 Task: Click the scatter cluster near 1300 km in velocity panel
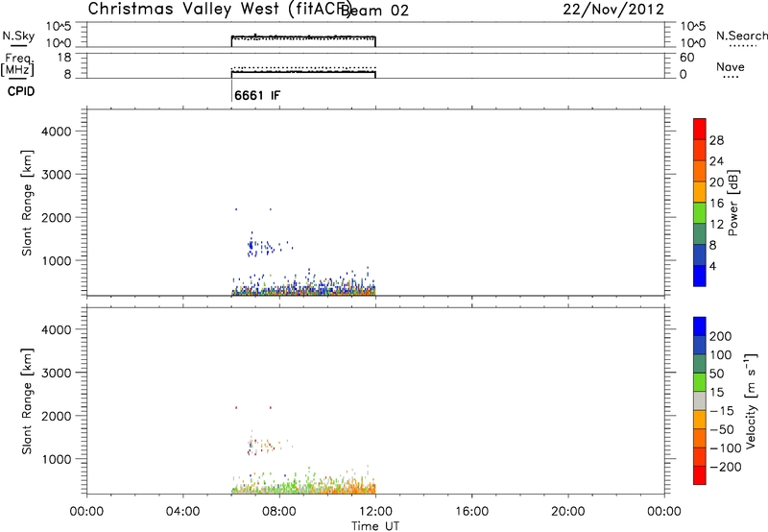tap(260, 445)
